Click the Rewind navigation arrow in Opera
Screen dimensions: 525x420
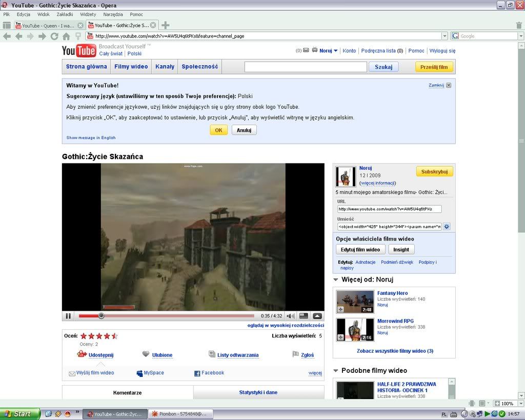pos(7,36)
